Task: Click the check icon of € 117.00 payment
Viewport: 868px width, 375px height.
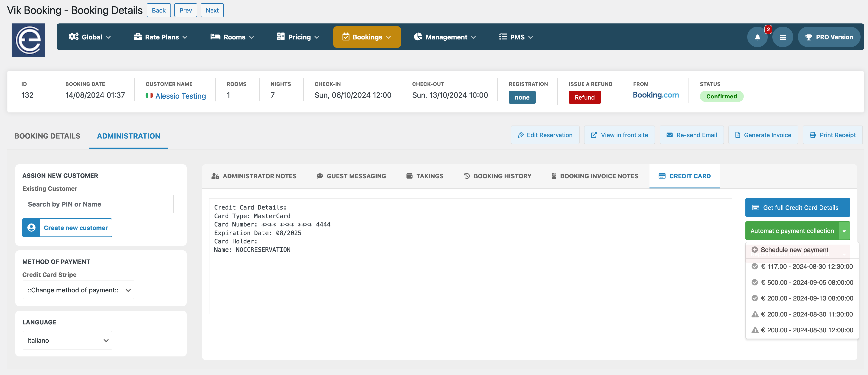Action: coord(755,266)
